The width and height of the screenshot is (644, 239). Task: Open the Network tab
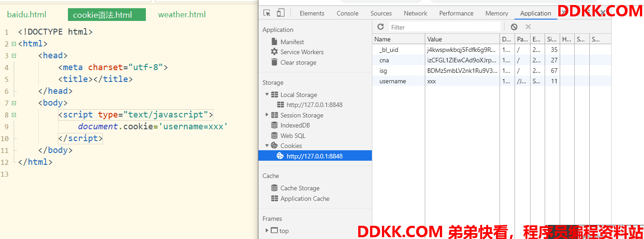(x=416, y=13)
